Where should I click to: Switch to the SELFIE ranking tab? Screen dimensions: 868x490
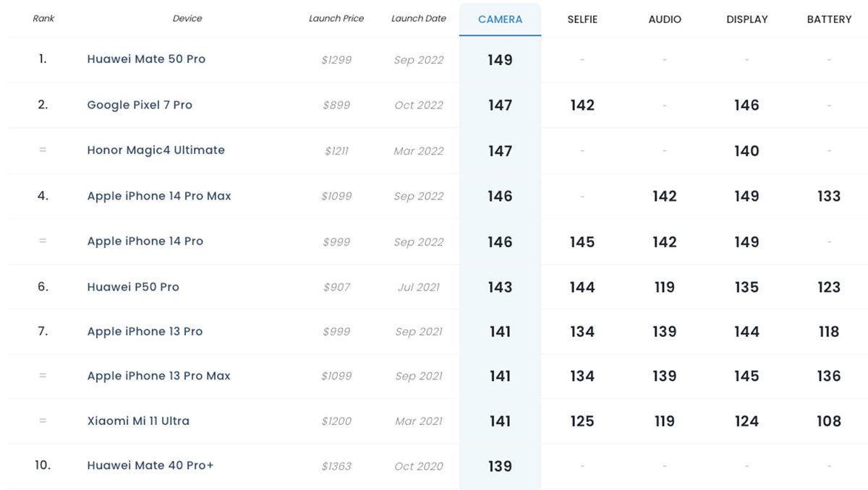(x=582, y=20)
